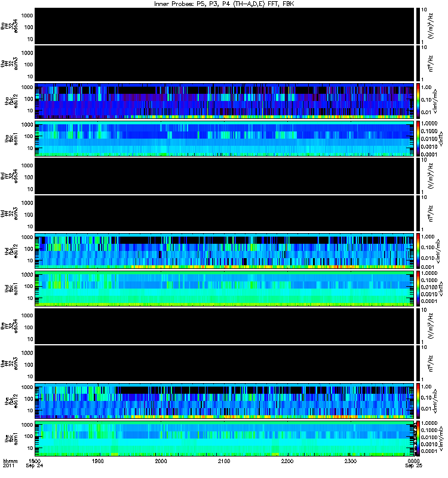Click the rainbow color bar beside the fbk scm1
This screenshot has width=448, height=478.
tap(418, 439)
